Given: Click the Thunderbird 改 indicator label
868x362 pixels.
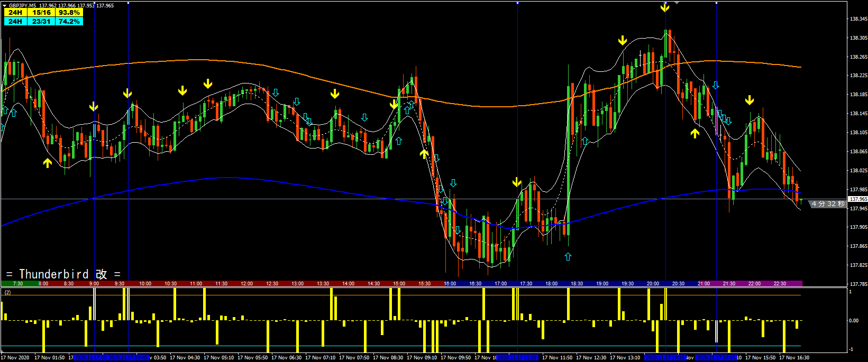Looking at the screenshot, I should (x=63, y=274).
